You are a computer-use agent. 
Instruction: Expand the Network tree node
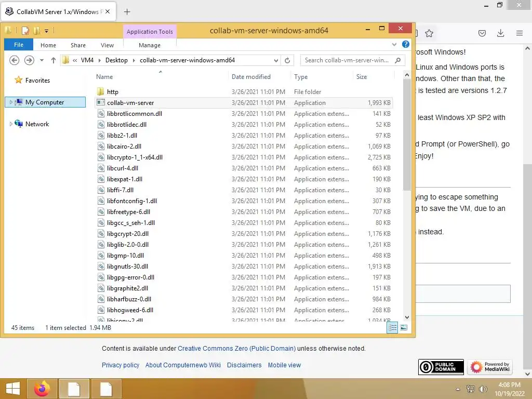coord(11,124)
